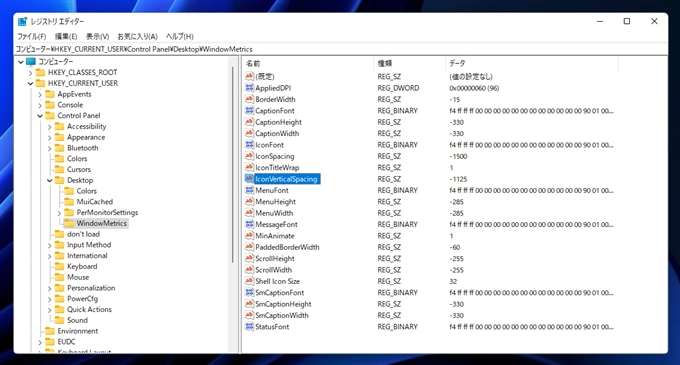The image size is (680, 365).
Task: Click the BorderWidth string value icon
Action: point(249,99)
